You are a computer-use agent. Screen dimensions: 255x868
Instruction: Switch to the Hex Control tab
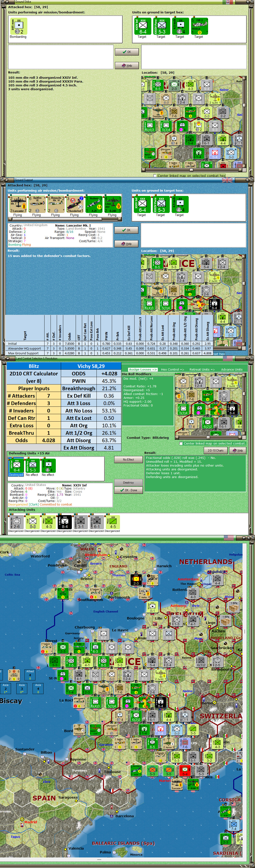pos(172,369)
